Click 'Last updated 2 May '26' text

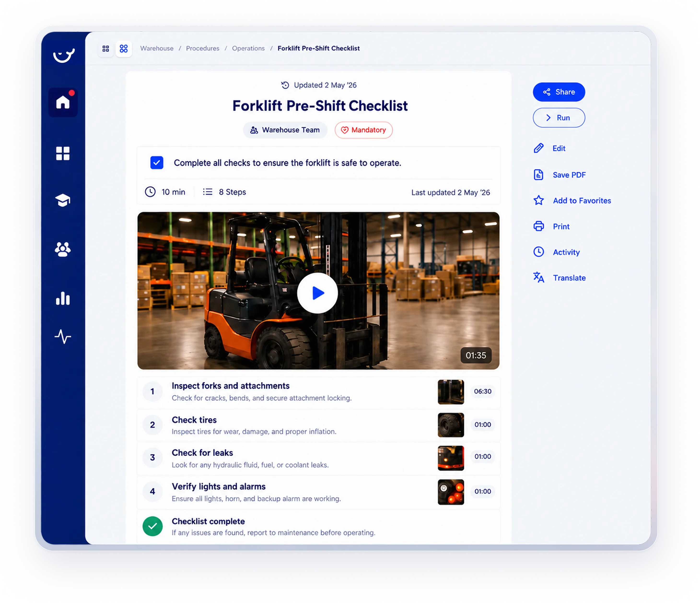(451, 193)
